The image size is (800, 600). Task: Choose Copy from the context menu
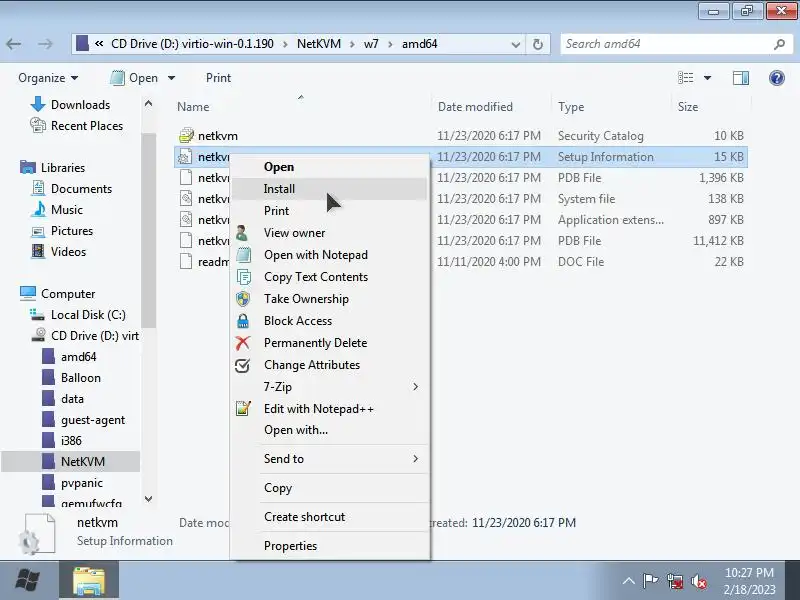(329, 488)
